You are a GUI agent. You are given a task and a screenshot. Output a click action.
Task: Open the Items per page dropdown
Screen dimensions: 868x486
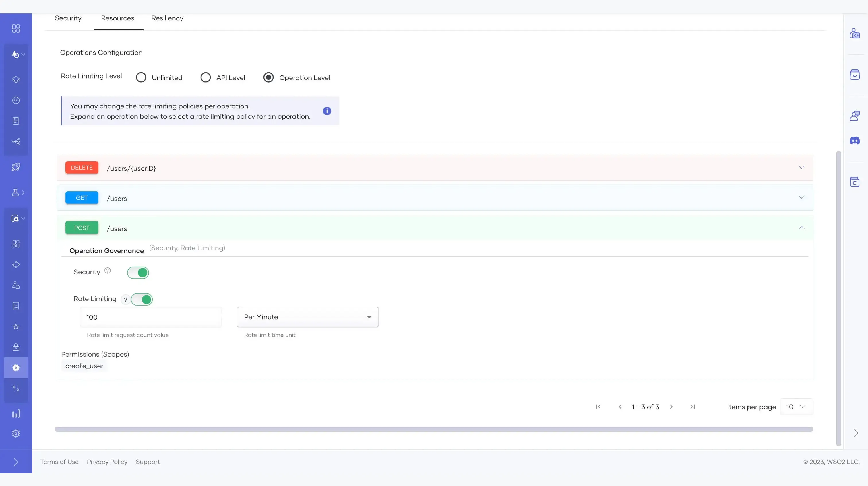(796, 407)
